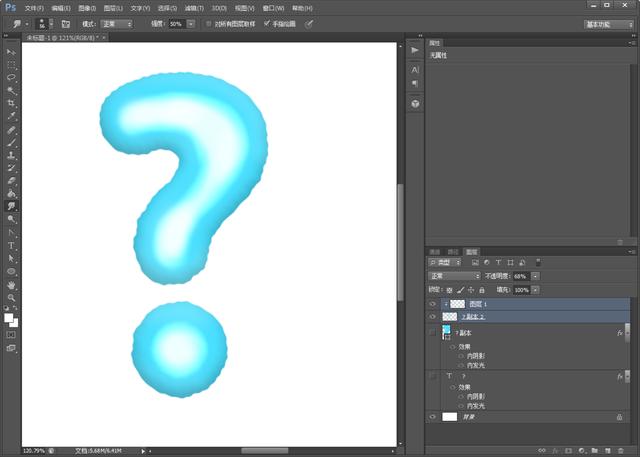Image resolution: width=640 pixels, height=457 pixels.
Task: Open the Paragraph panel icon
Action: (x=415, y=83)
